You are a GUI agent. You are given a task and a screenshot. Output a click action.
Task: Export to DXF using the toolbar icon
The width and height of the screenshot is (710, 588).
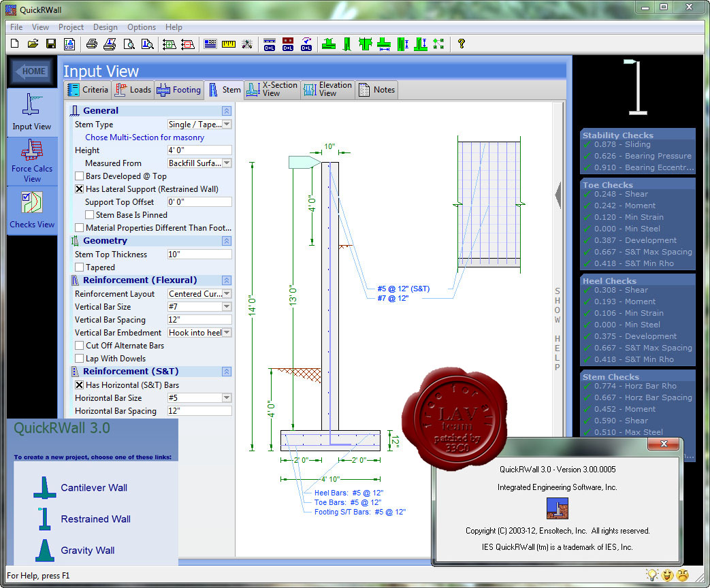pyautogui.click(x=69, y=44)
